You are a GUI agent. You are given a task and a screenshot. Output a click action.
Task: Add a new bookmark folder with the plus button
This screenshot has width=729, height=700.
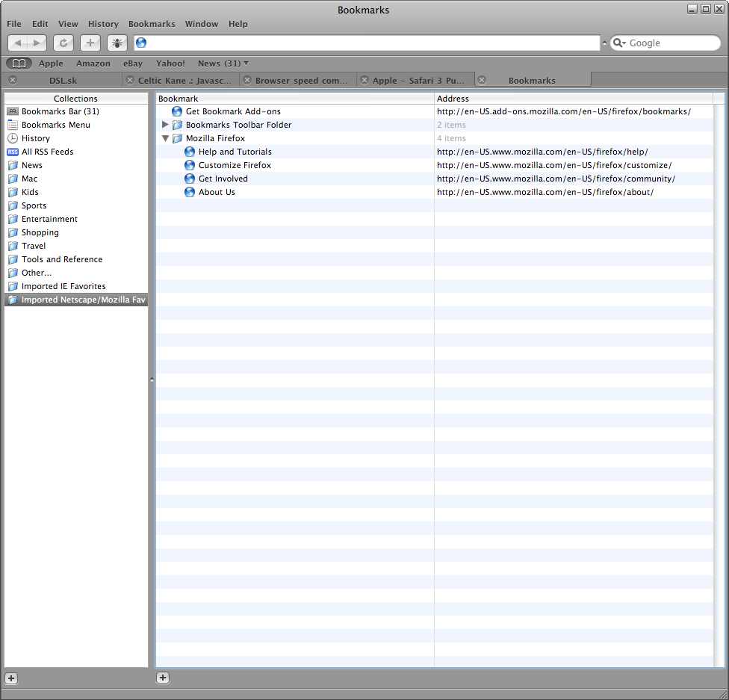point(163,678)
